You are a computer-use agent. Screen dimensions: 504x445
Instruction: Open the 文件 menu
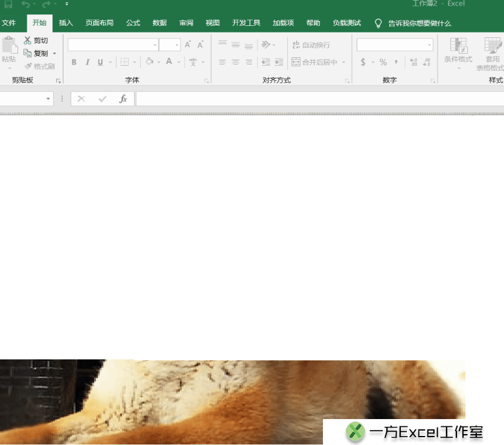click(10, 23)
